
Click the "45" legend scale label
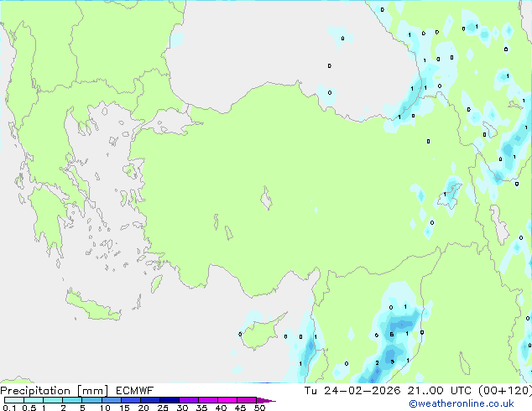(240, 408)
